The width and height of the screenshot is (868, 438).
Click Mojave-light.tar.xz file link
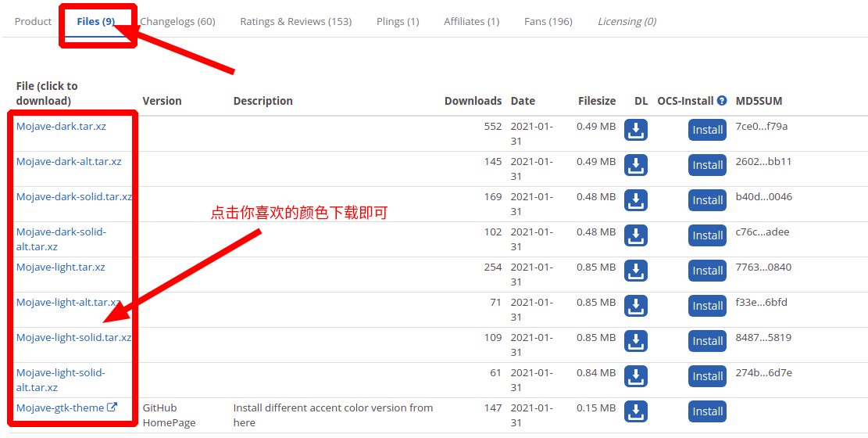pos(60,267)
